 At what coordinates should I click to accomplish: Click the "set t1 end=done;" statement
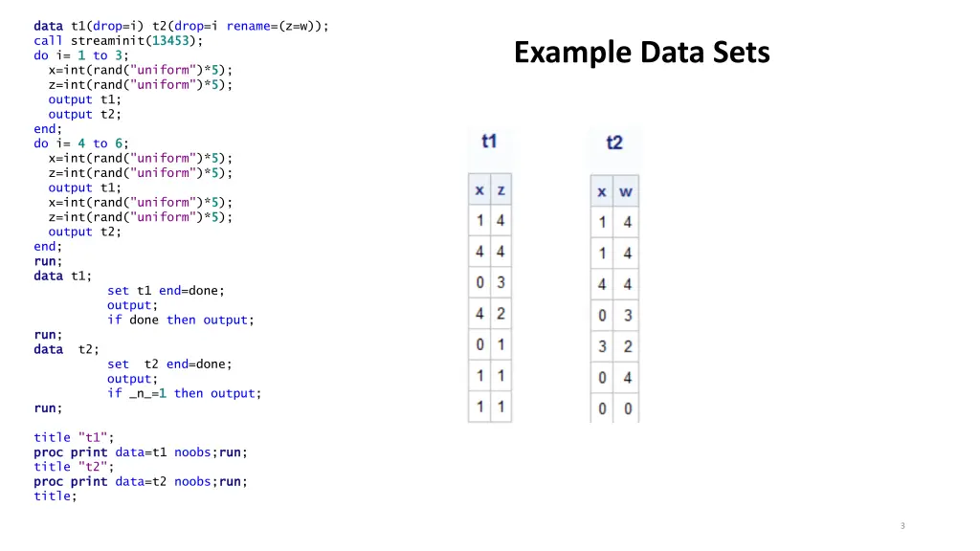tap(166, 291)
